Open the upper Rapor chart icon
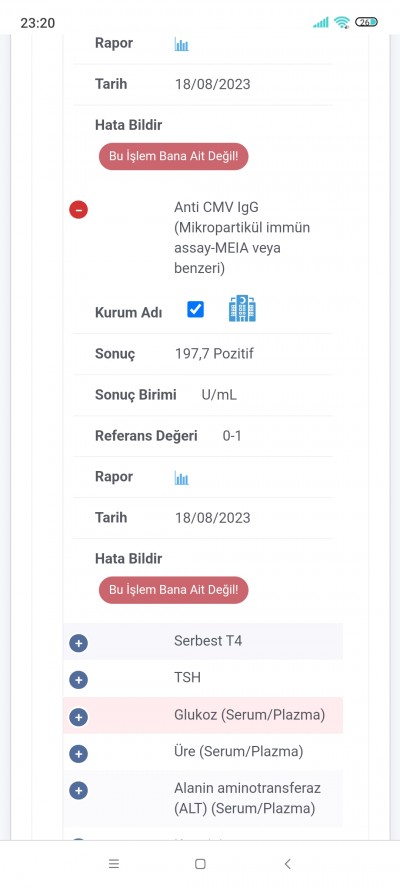The width and height of the screenshot is (400, 888). [181, 44]
